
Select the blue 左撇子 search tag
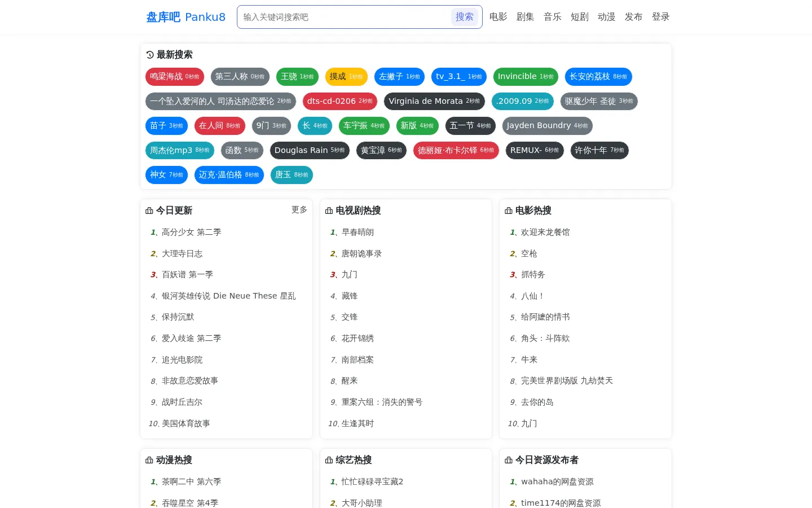pos(399,77)
